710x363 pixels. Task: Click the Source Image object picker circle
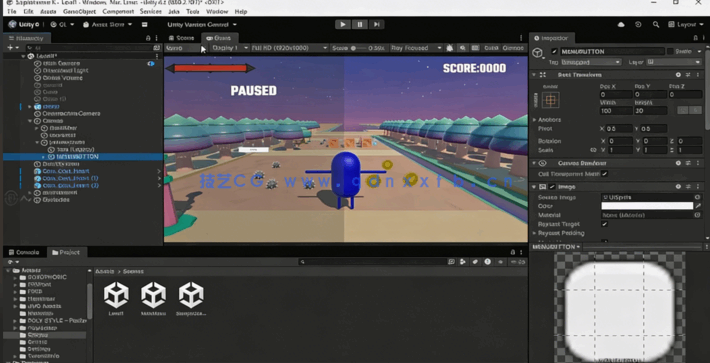[698, 197]
